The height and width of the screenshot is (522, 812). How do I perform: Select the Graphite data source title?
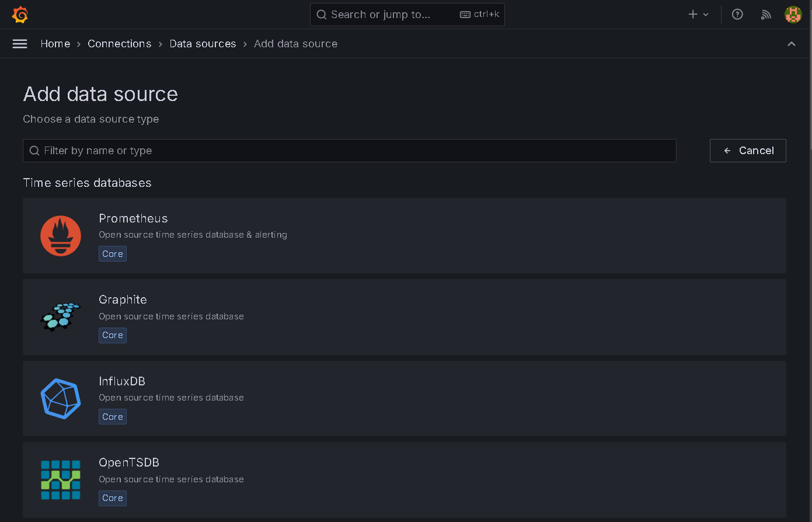point(123,300)
